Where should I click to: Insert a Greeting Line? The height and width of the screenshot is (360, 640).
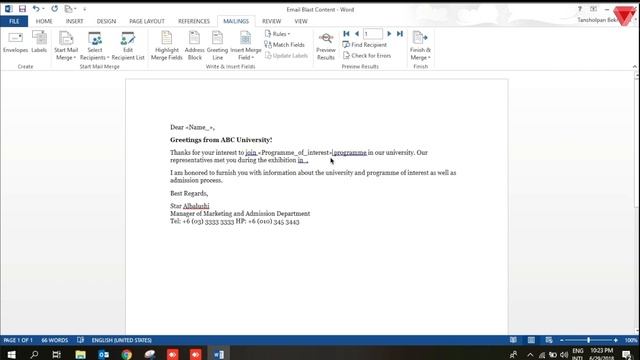tap(217, 46)
